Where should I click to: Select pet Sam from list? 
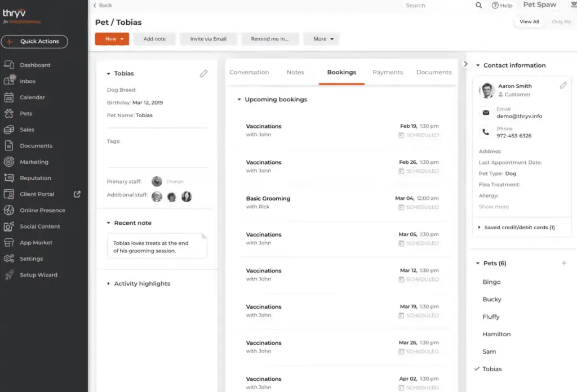[489, 351]
